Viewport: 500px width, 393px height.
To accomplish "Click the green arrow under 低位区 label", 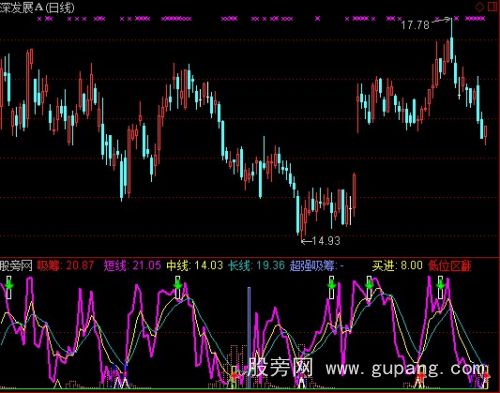I will (x=440, y=285).
